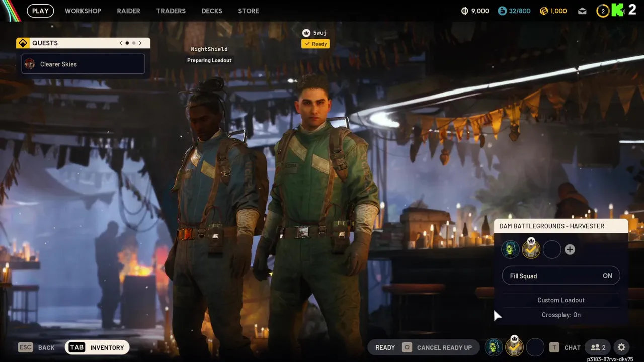Screen dimensions: 644x362
Task: Click the T key chat hint icon
Action: (x=554, y=347)
